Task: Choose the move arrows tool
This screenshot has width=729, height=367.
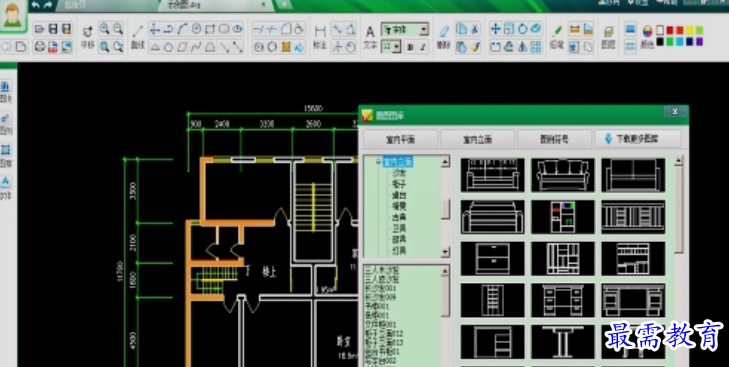Action: pos(496,29)
